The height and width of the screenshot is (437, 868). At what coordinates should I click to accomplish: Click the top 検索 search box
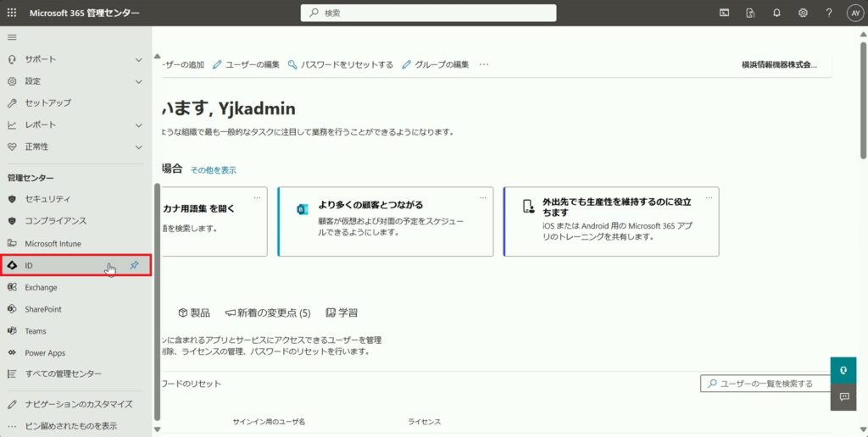pos(428,14)
